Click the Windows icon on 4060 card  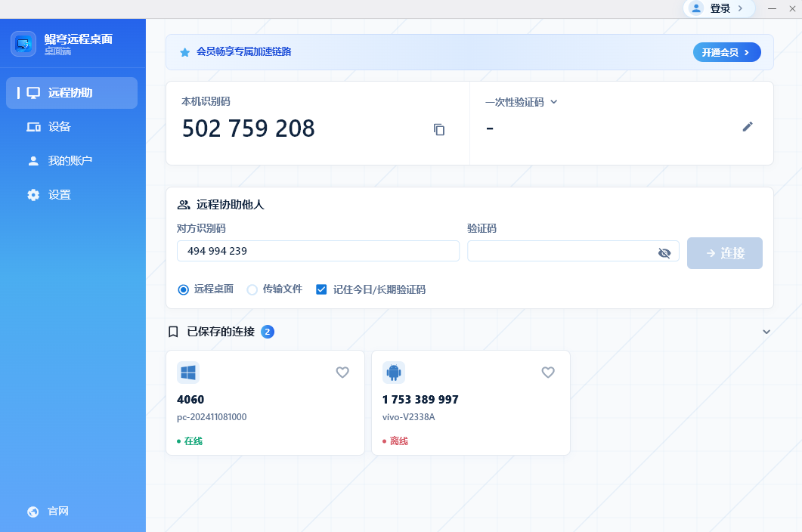point(188,373)
